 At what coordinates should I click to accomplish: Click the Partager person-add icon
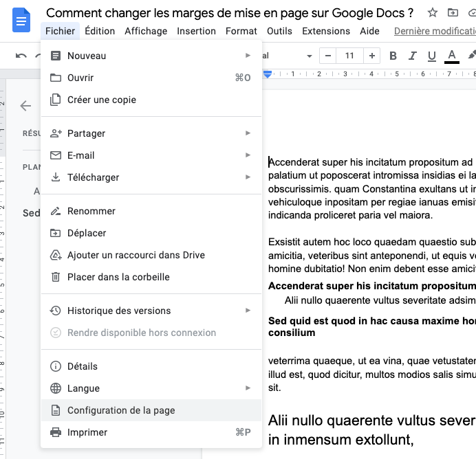point(56,133)
